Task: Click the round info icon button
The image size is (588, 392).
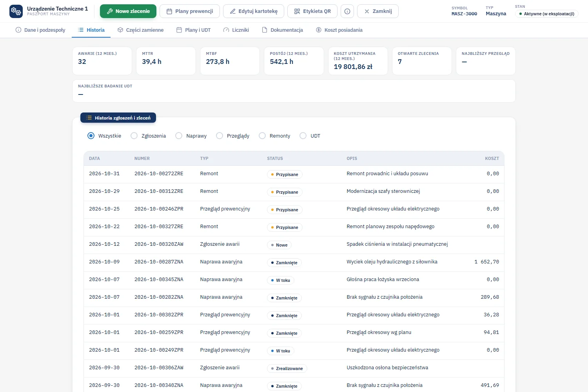Action: click(347, 11)
